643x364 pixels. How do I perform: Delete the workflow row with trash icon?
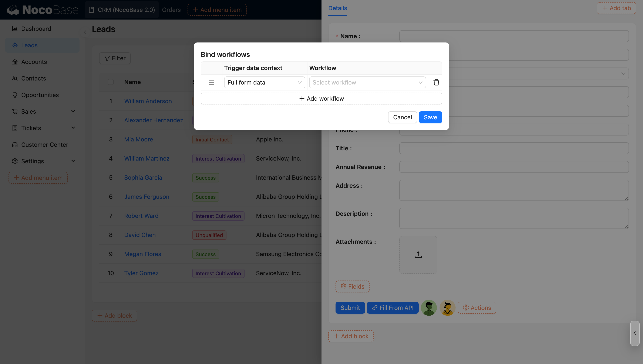[436, 82]
